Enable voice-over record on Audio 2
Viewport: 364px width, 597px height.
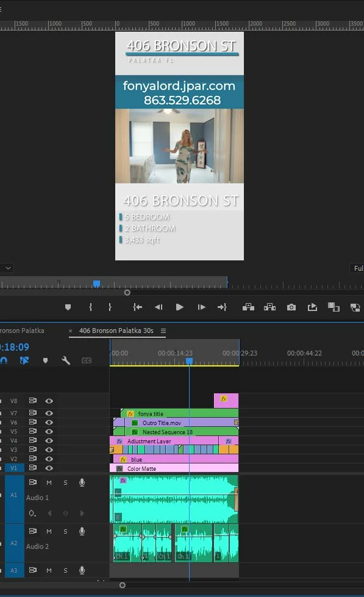click(x=82, y=531)
